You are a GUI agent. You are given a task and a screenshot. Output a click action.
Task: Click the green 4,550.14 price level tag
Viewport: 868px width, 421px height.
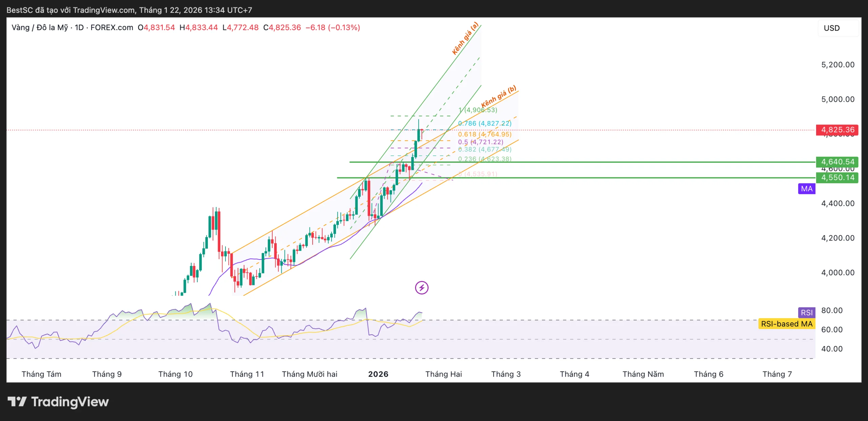[837, 177]
